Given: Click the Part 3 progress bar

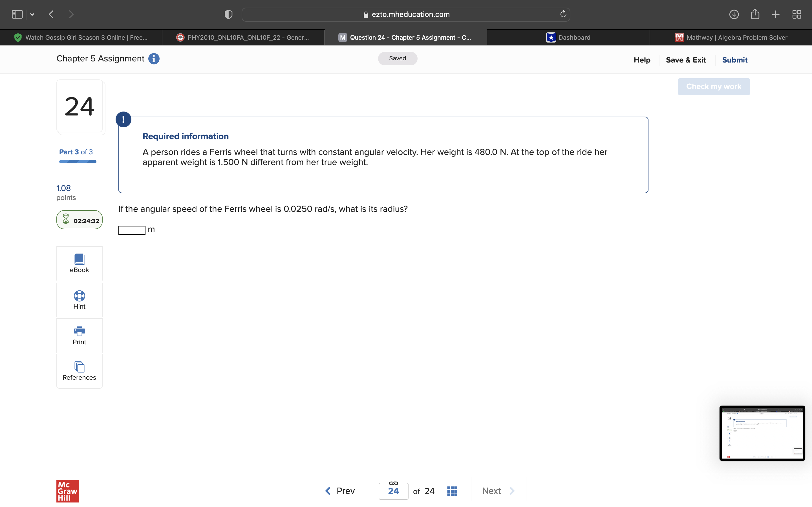Looking at the screenshot, I should (x=78, y=162).
